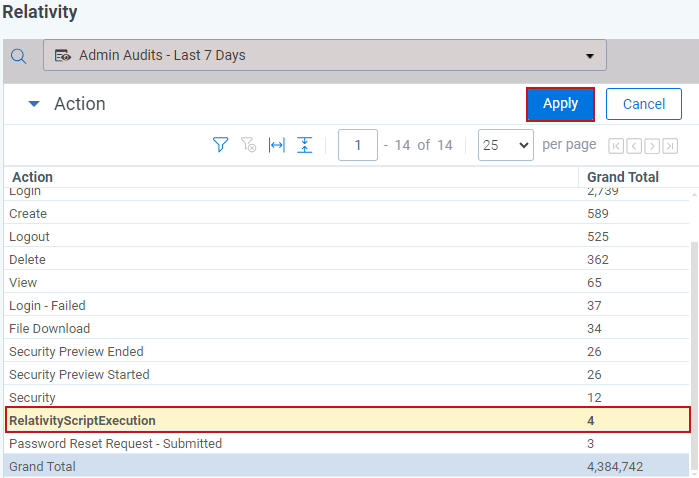Select the Create row
Screen dimensions: 699x478
click(346, 214)
